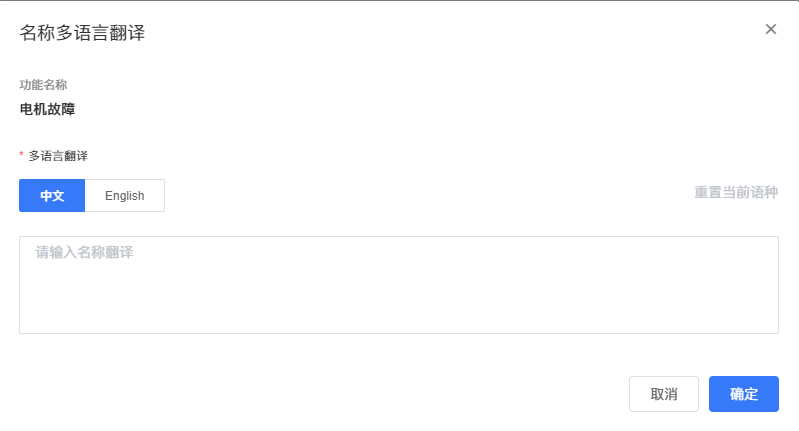Switch to the 中文 language tab
The height and width of the screenshot is (431, 799).
click(x=52, y=196)
